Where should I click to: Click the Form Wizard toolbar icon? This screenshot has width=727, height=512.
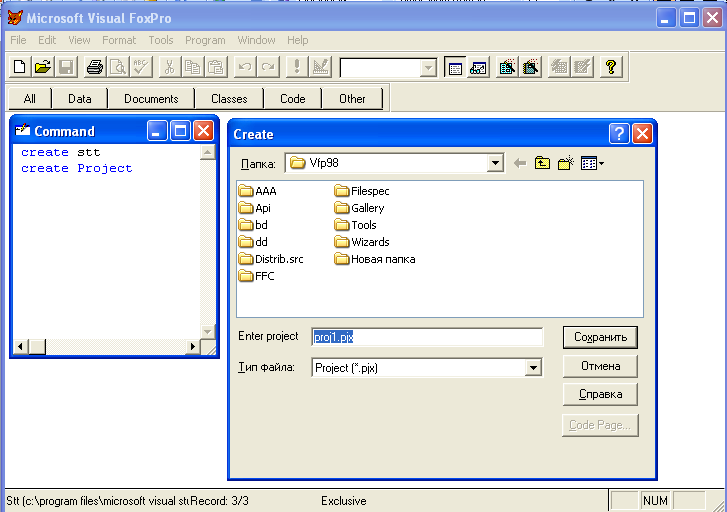[507, 67]
